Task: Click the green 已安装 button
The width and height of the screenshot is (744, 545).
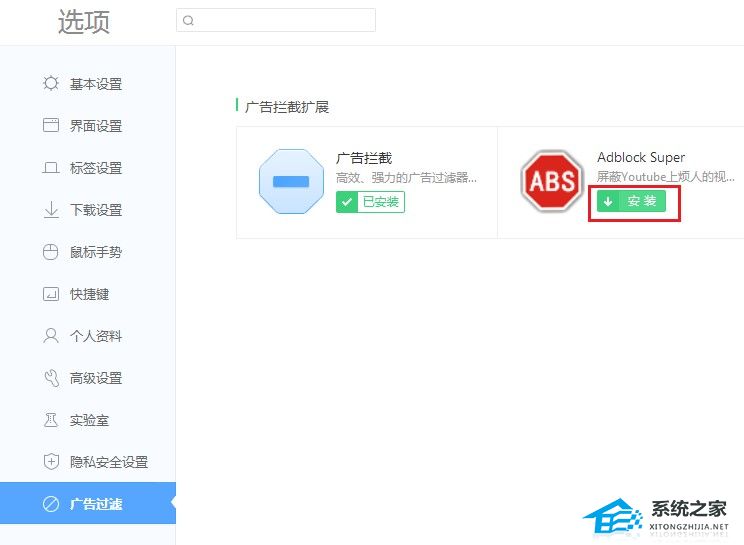Action: click(x=370, y=202)
